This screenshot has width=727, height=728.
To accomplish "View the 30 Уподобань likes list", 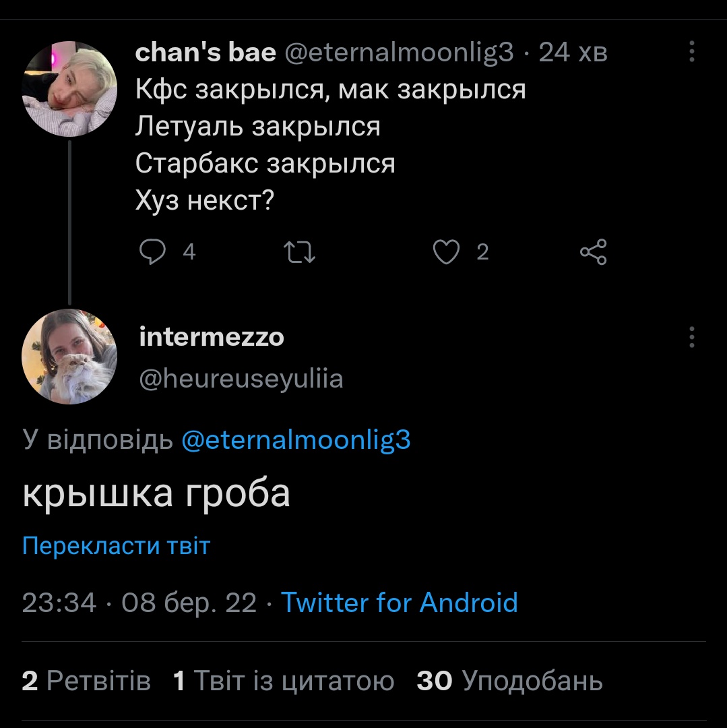I will (x=509, y=681).
